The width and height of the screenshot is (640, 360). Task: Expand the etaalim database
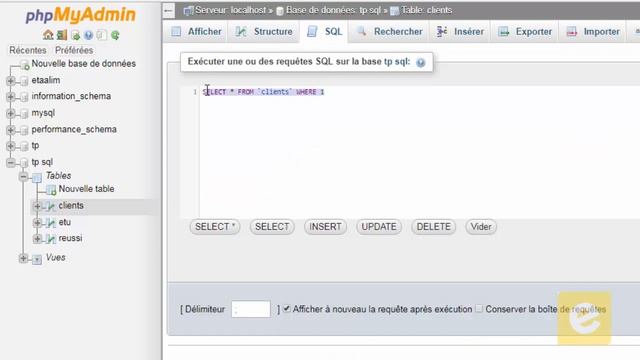(x=11, y=81)
